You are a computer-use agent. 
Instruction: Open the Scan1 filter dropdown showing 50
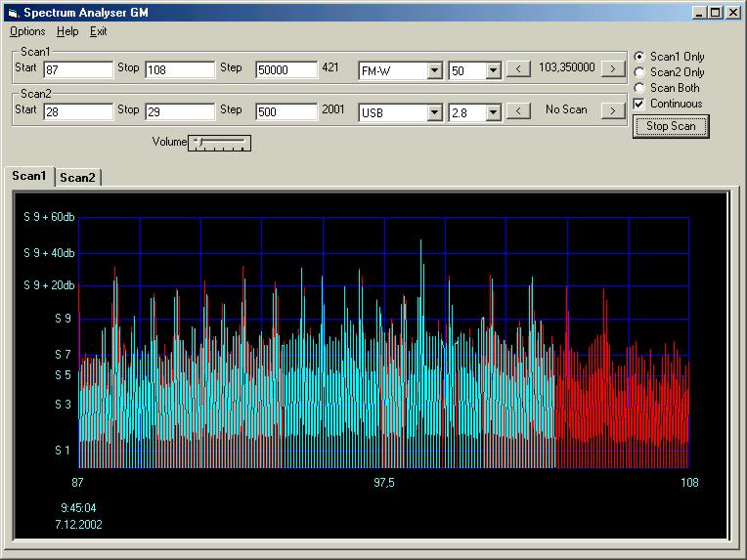tap(494, 71)
